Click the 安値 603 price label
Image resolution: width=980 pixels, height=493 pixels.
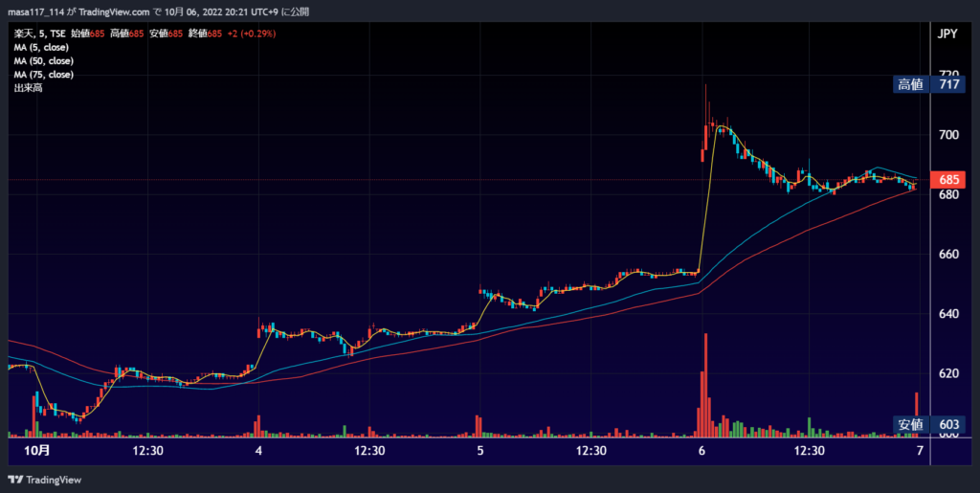point(928,425)
